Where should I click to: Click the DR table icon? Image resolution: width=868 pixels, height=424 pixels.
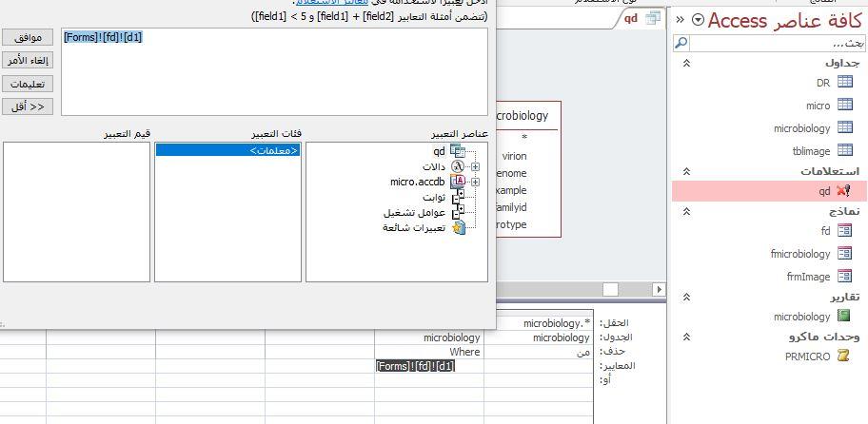click(844, 83)
